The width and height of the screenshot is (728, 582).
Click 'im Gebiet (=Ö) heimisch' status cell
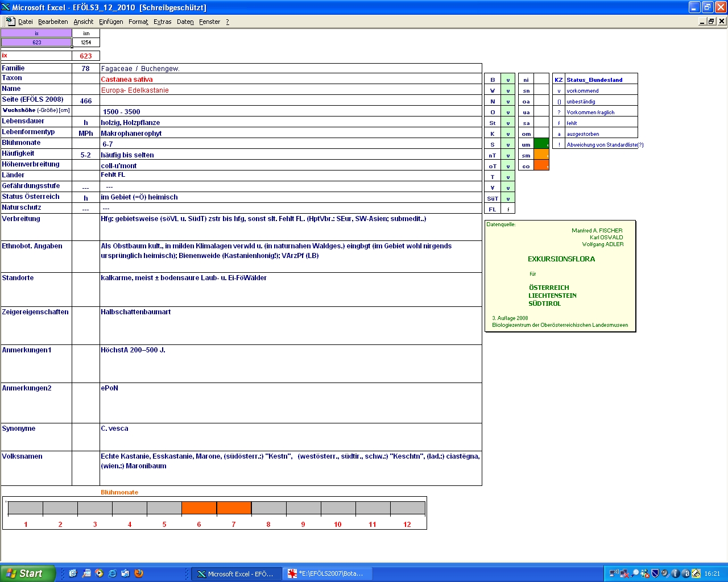click(x=291, y=197)
